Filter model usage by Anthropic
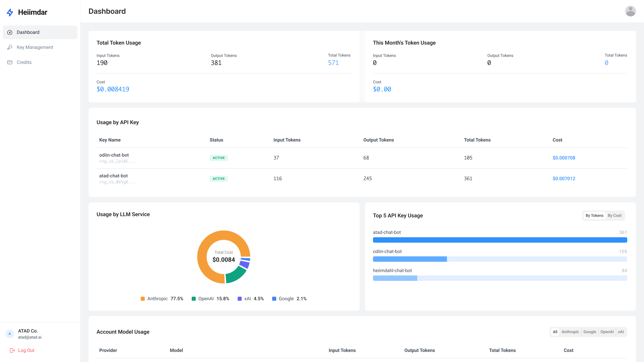Image resolution: width=644 pixels, height=362 pixels. point(570,332)
